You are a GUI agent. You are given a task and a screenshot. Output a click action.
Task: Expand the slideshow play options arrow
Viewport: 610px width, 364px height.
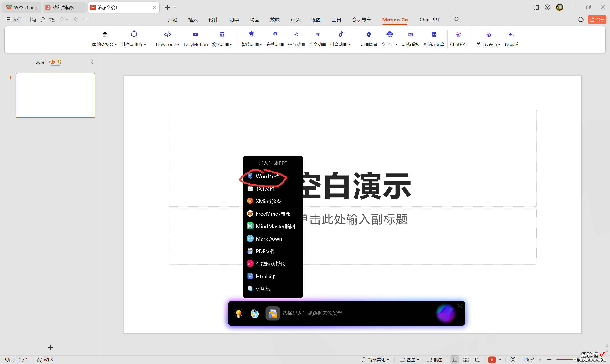pyautogui.click(x=500, y=359)
